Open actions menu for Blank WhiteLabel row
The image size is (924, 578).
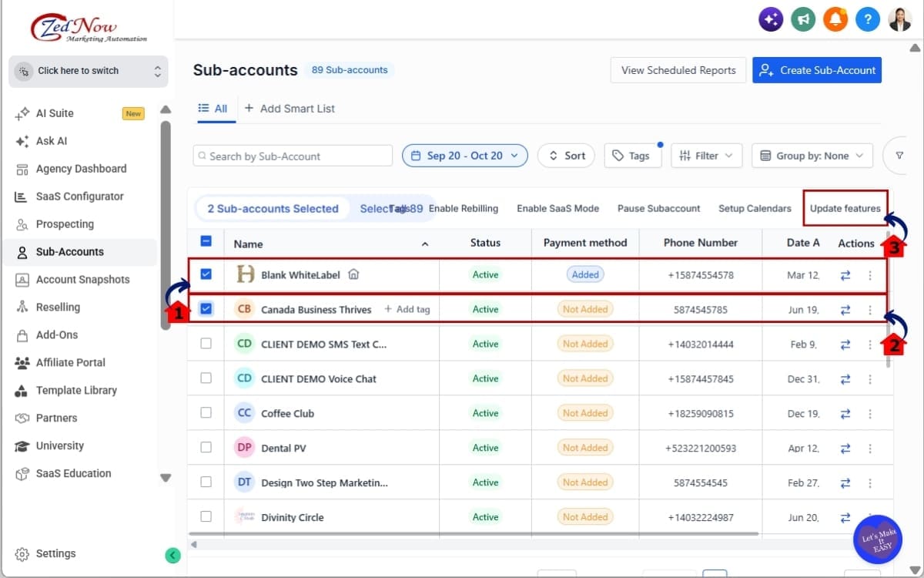coord(870,275)
